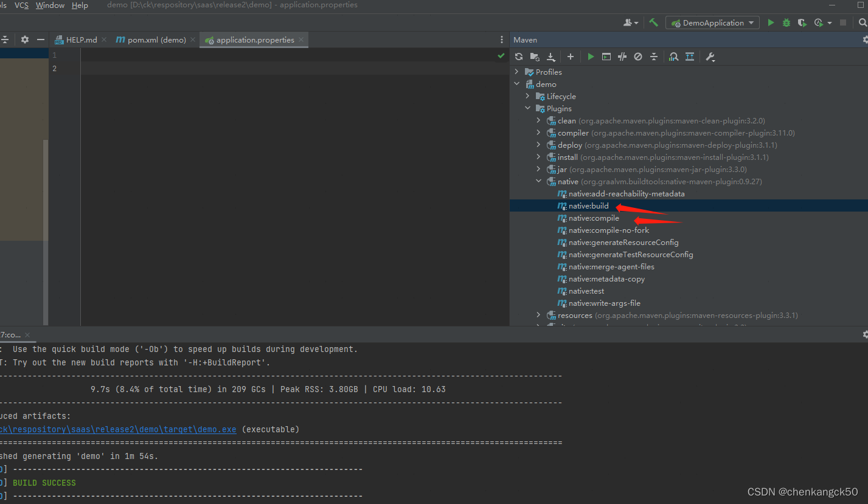Viewport: 868px width, 504px height.
Task: Reload all Maven projects
Action: click(x=519, y=57)
